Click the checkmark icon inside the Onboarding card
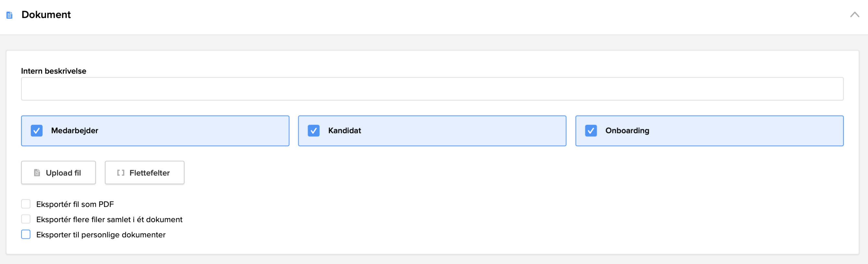This screenshot has width=868, height=264. [x=591, y=131]
